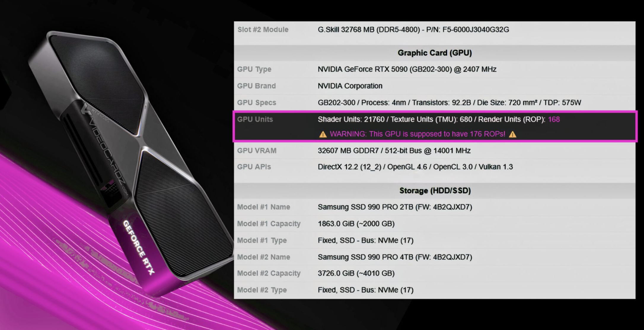The image size is (644, 330).
Task: Click the Samsung 990 PRO 2TB model name
Action: 395,207
